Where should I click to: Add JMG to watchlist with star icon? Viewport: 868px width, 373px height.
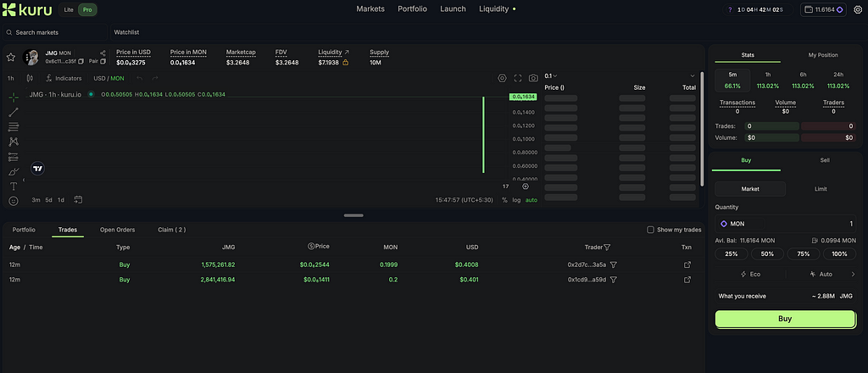(10, 57)
